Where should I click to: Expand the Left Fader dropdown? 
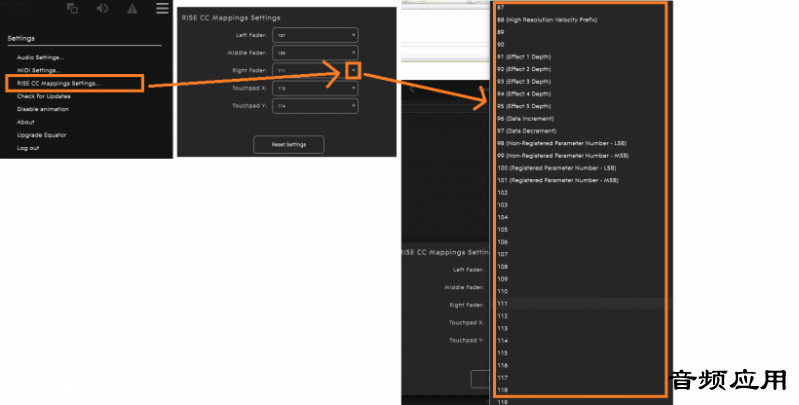coord(315,35)
